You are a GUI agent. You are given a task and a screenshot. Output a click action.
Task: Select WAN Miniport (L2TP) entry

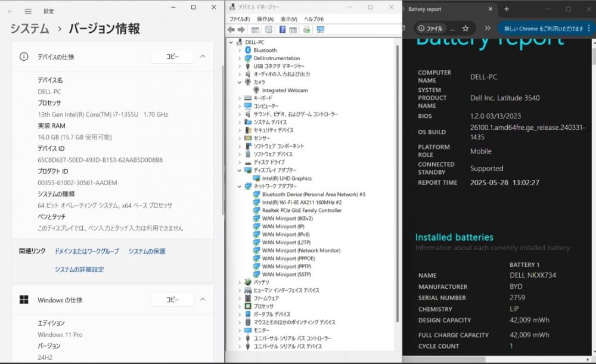point(286,242)
